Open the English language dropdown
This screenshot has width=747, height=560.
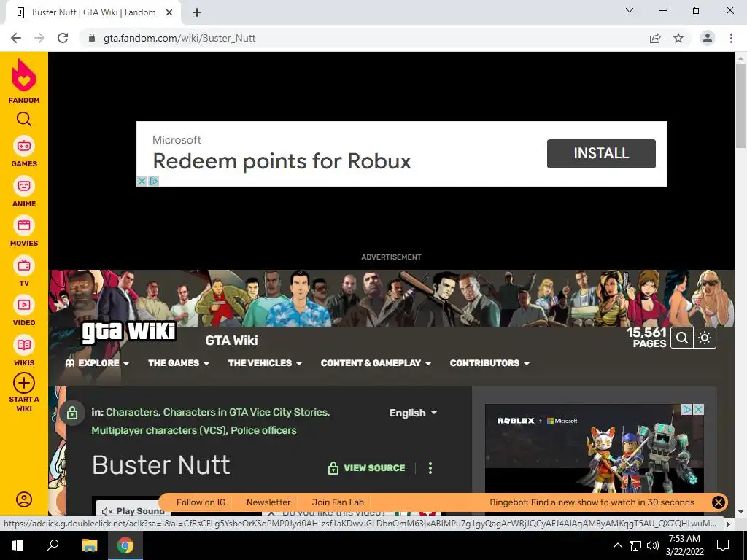[413, 413]
